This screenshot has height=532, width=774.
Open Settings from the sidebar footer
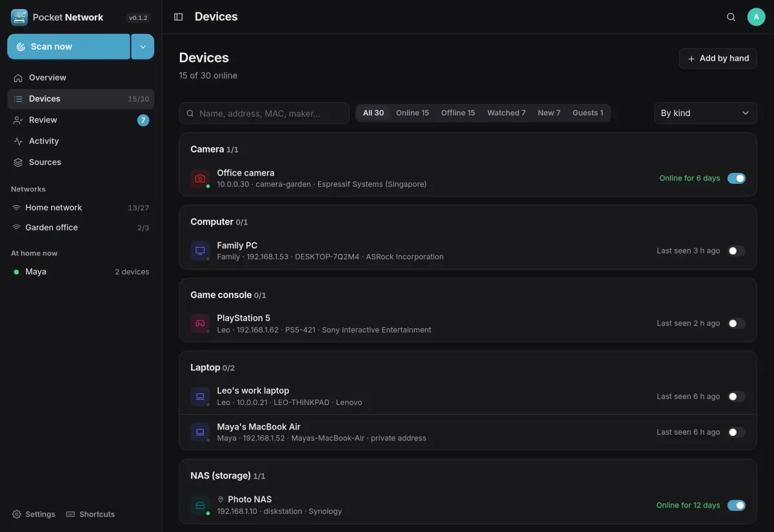click(34, 514)
